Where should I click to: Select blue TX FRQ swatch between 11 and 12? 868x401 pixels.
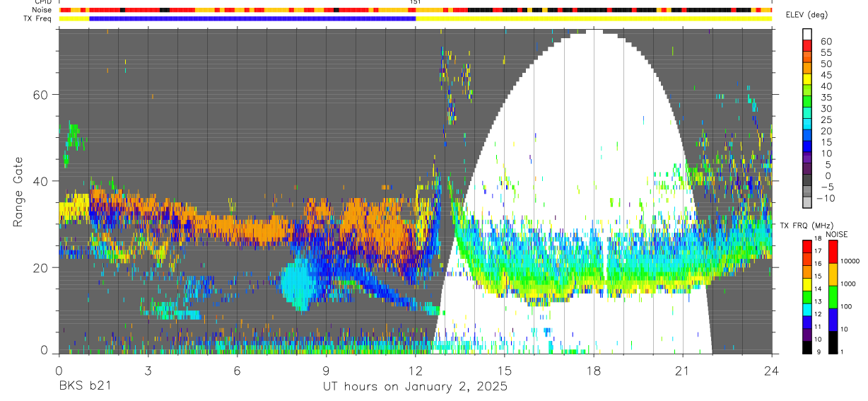pyautogui.click(x=807, y=322)
